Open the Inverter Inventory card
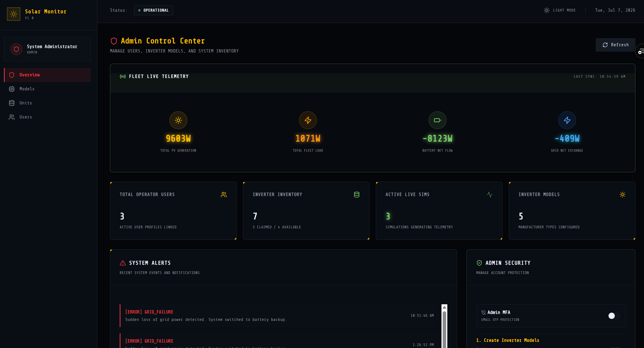 coord(306,211)
